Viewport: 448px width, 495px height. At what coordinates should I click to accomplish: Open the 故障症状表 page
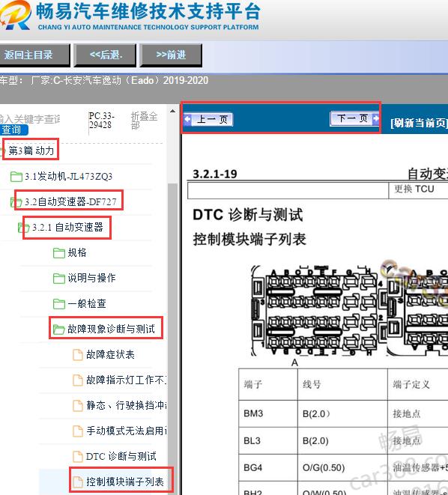pos(110,354)
